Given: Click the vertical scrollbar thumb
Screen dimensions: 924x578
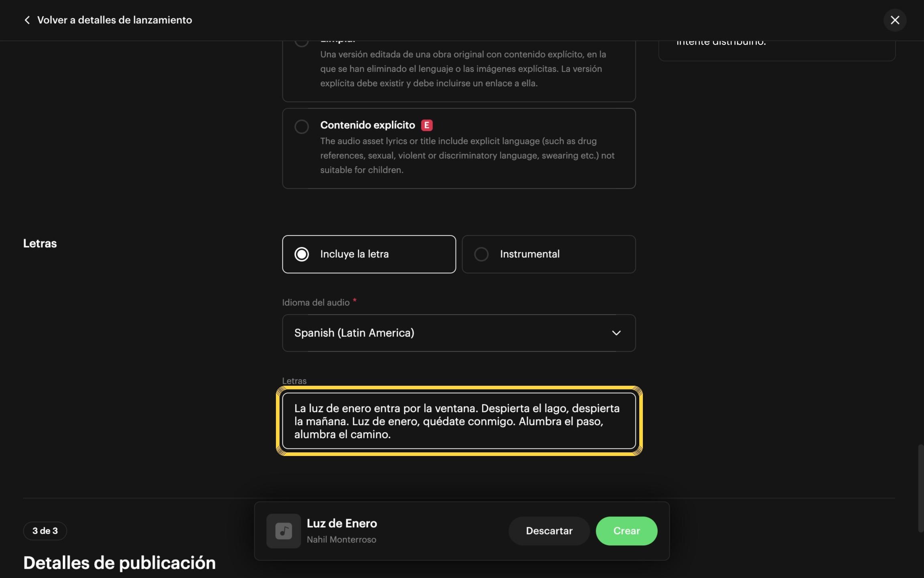Looking at the screenshot, I should click(x=921, y=488).
